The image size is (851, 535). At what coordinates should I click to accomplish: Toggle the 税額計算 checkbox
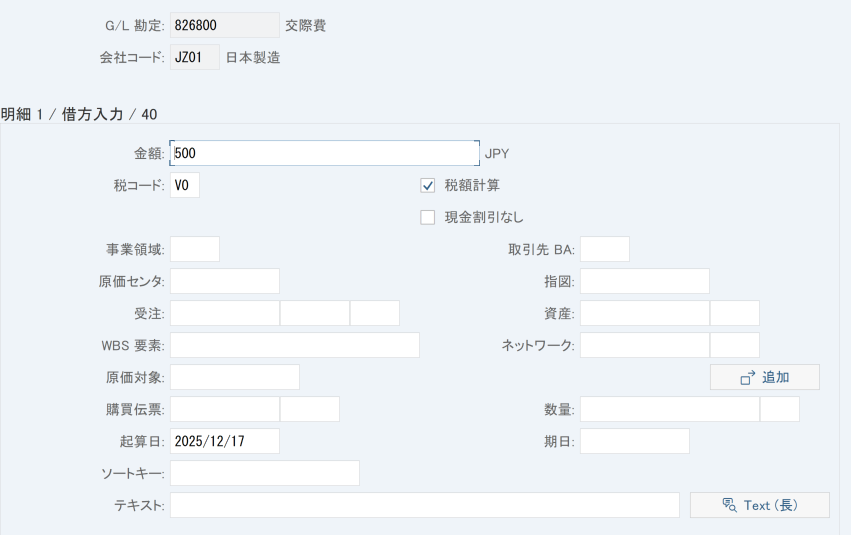[x=428, y=185]
